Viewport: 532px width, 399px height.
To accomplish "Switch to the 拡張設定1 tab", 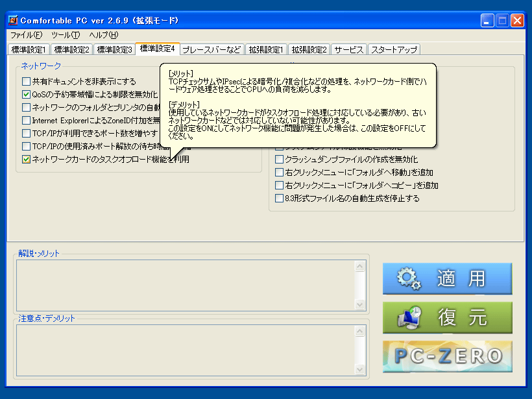I will (266, 49).
